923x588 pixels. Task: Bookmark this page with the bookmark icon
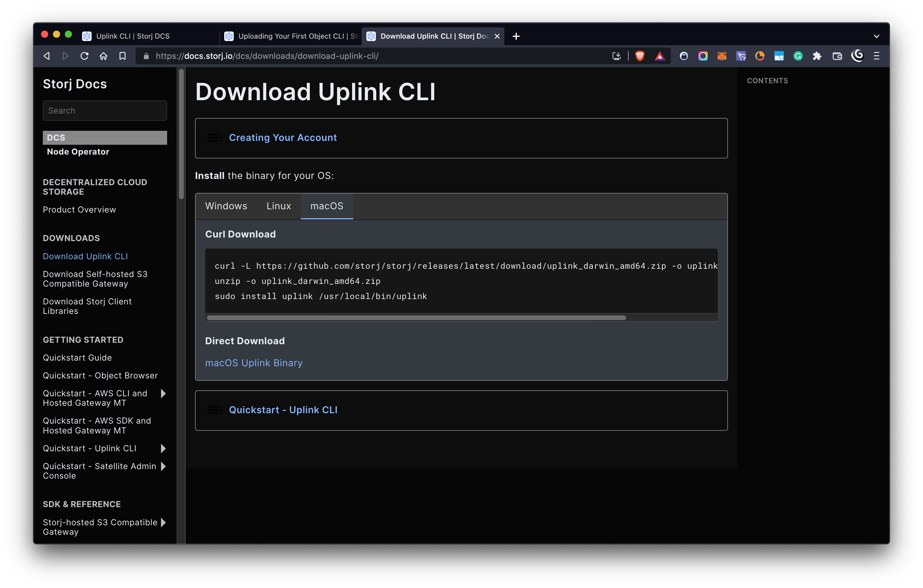tap(122, 56)
